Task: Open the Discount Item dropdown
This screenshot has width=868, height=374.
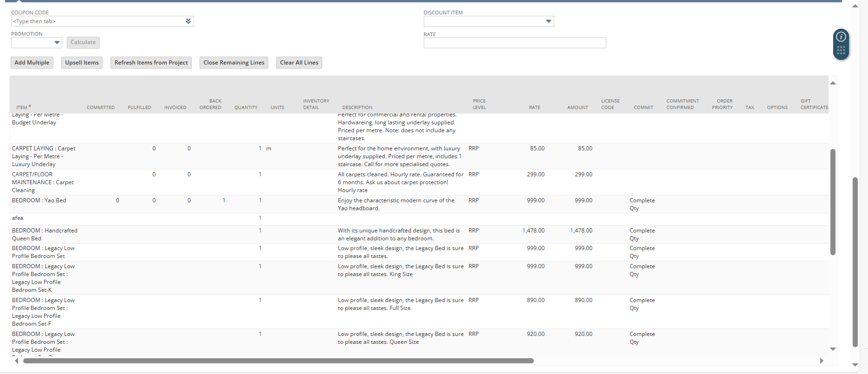Action: tap(548, 21)
